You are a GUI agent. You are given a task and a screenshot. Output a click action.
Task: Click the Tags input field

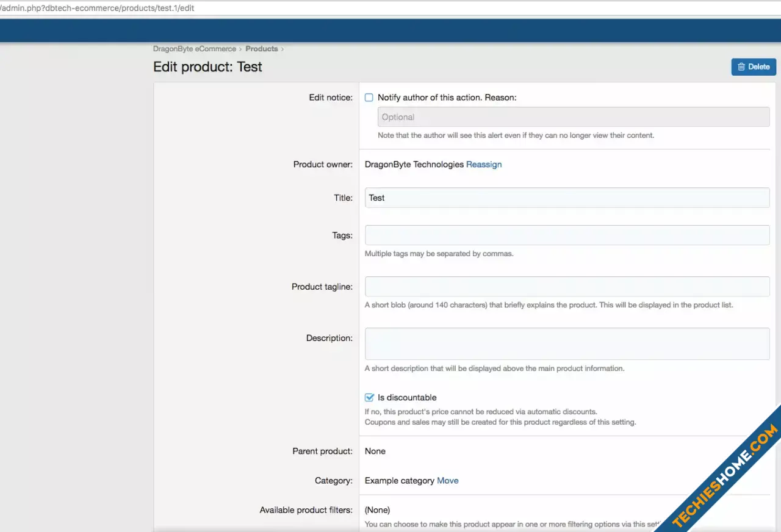click(x=567, y=235)
